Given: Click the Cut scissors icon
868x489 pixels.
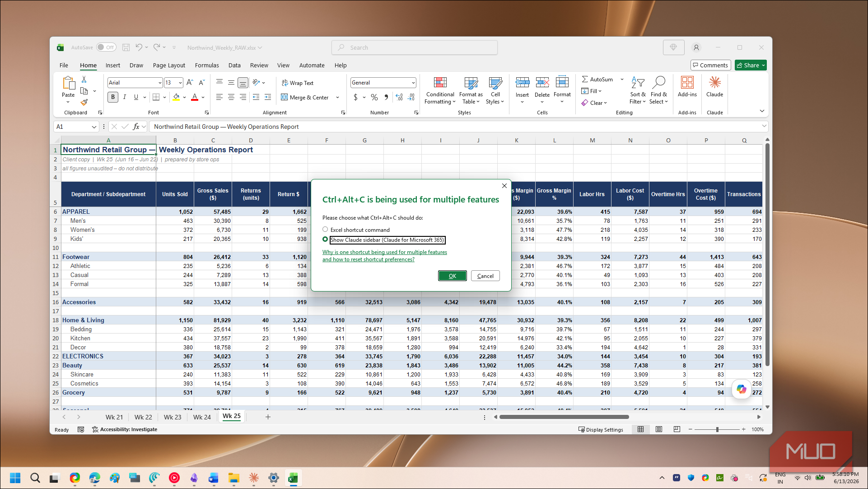Looking at the screenshot, I should 84,79.
